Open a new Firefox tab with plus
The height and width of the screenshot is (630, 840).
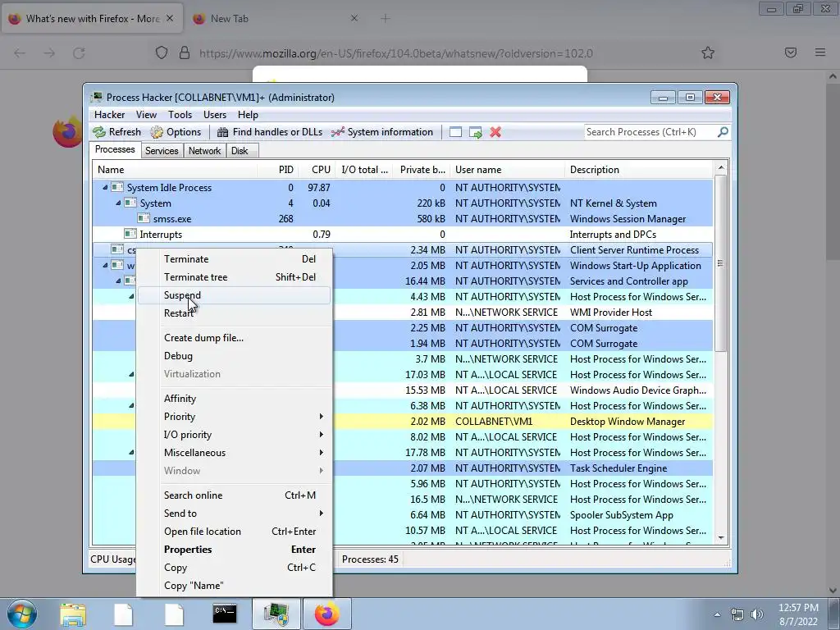point(386,19)
